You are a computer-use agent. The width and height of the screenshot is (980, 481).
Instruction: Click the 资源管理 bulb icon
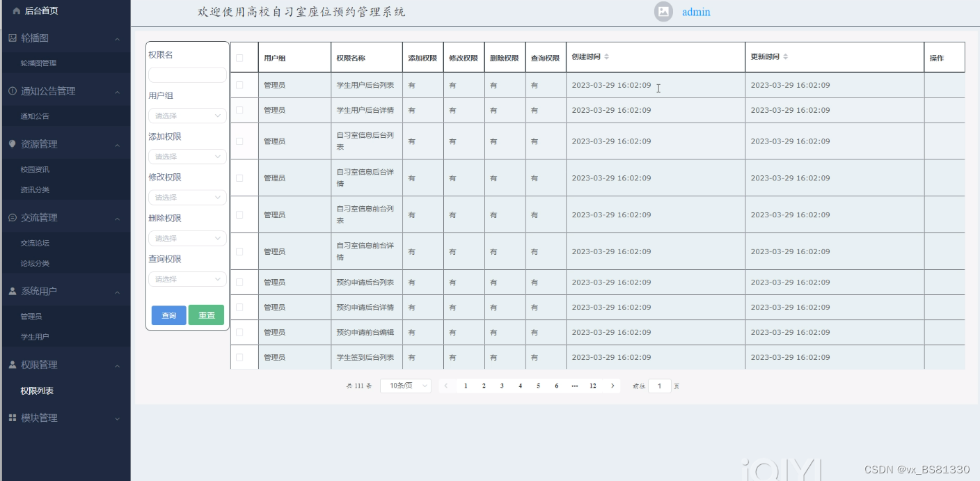click(13, 144)
